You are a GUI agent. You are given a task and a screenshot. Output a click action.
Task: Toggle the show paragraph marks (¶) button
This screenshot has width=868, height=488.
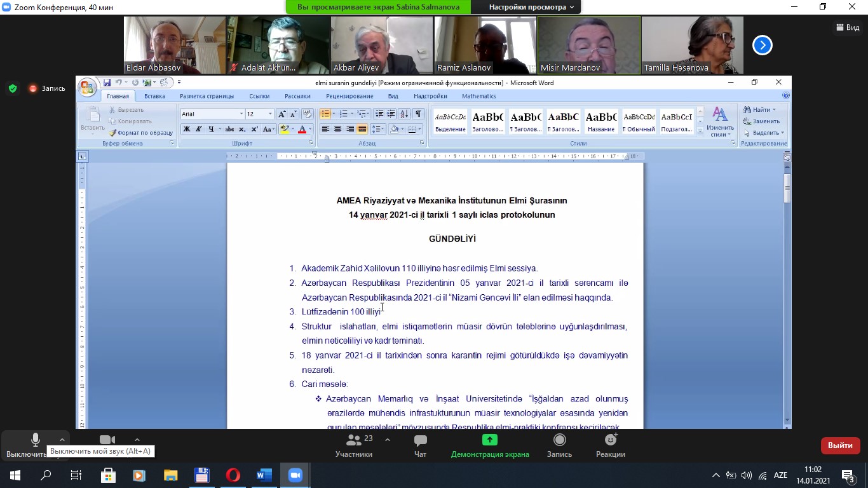tap(418, 114)
